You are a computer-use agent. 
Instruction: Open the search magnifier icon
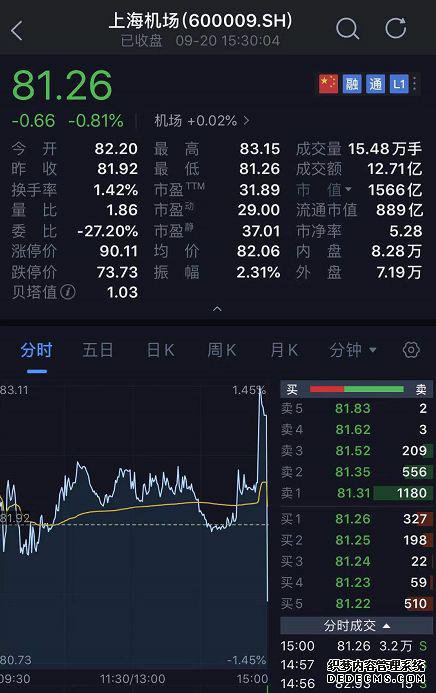(x=348, y=29)
